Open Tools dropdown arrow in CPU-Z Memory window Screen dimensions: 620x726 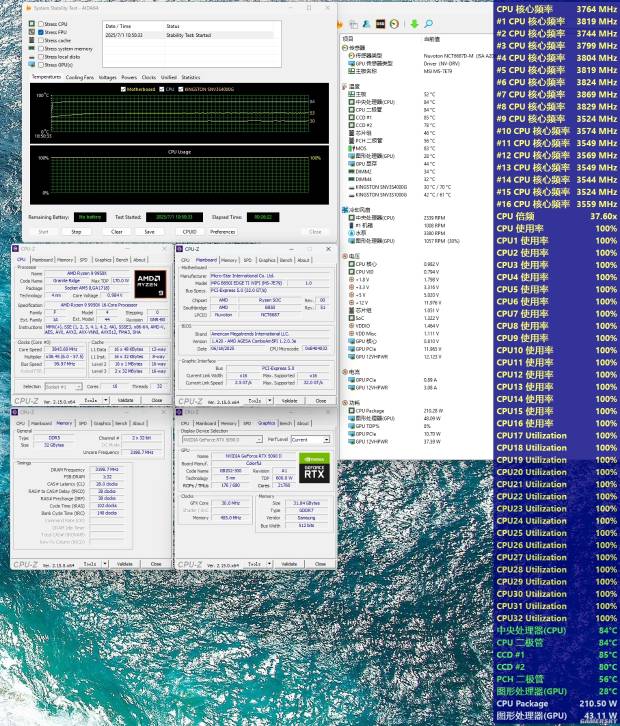tap(105, 564)
